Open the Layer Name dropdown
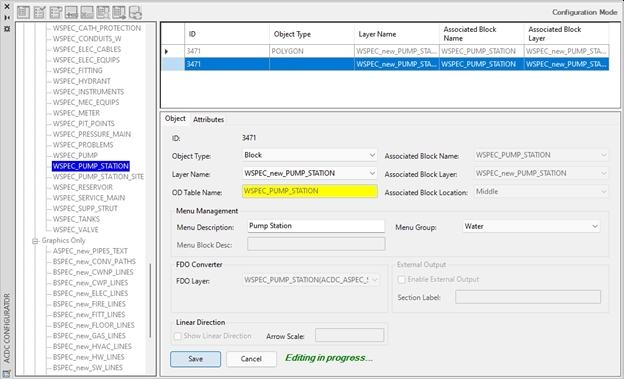The height and width of the screenshot is (379, 624). coord(372,173)
